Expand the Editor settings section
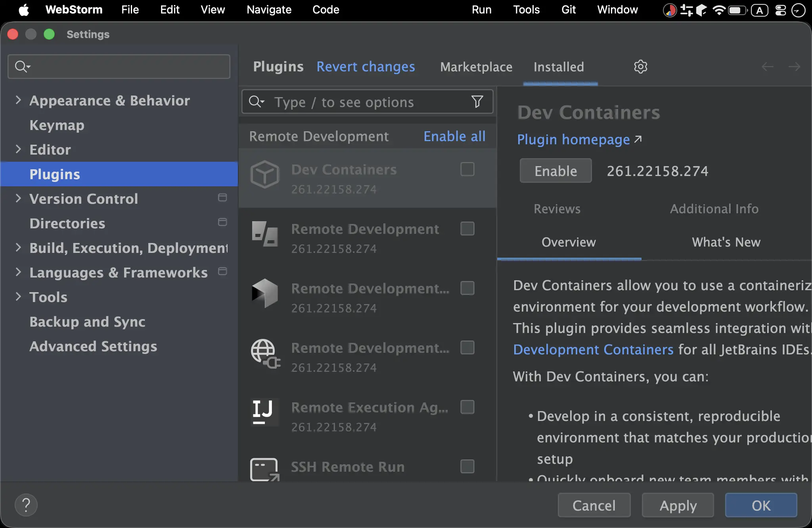The image size is (812, 528). tap(18, 149)
